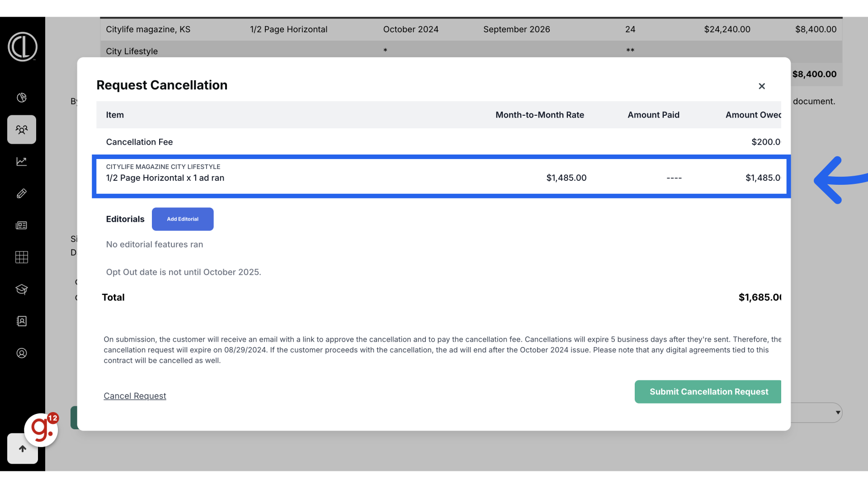Click the Editorials section heading
Screen dimensions: 868x488
(125, 219)
